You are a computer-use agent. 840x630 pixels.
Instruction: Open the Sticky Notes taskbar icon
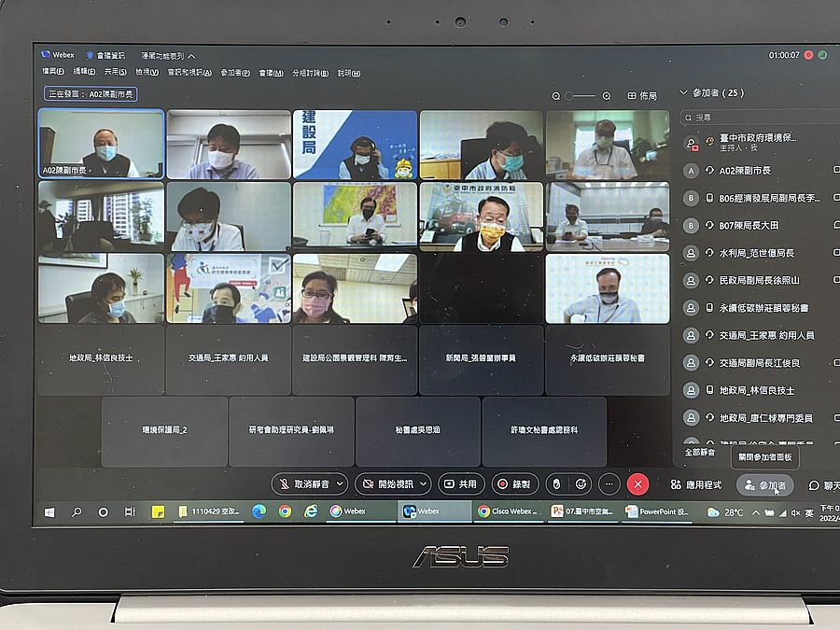pyautogui.click(x=158, y=512)
